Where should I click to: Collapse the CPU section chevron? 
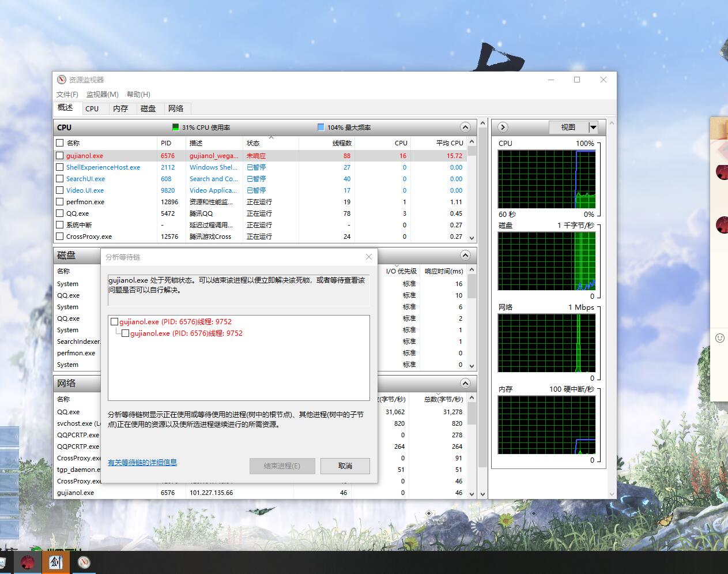[465, 127]
